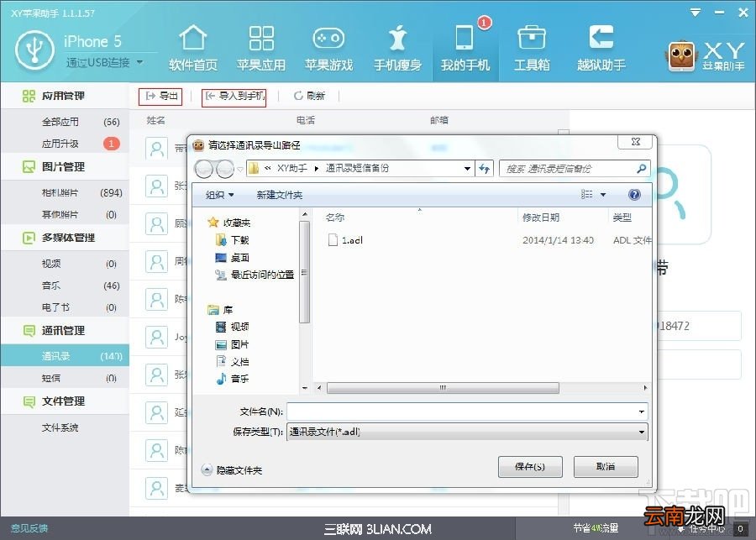Click the 通讯录短信备份 breadcrumb segment
Image resolution: width=756 pixels, height=540 pixels.
pos(357,168)
